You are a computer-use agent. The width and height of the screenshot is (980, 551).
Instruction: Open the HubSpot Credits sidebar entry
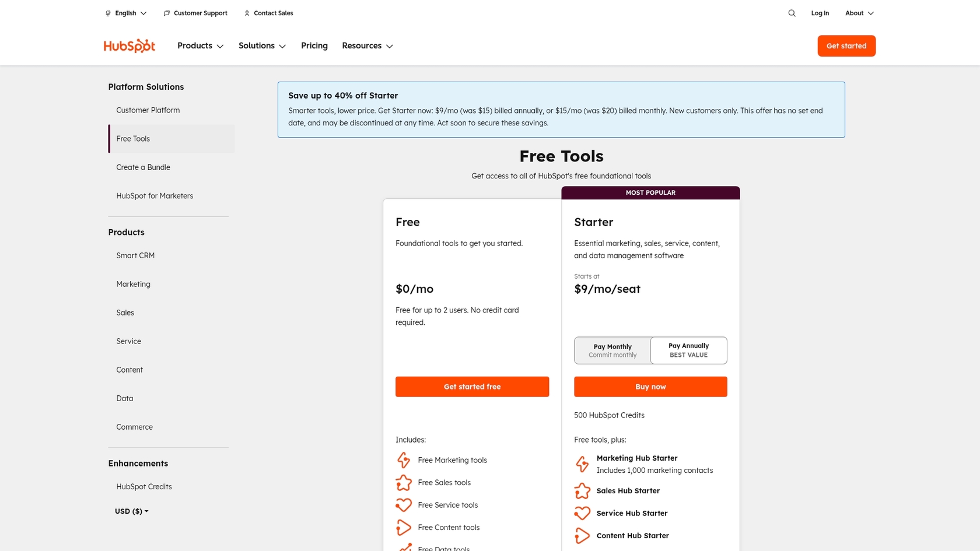143,486
